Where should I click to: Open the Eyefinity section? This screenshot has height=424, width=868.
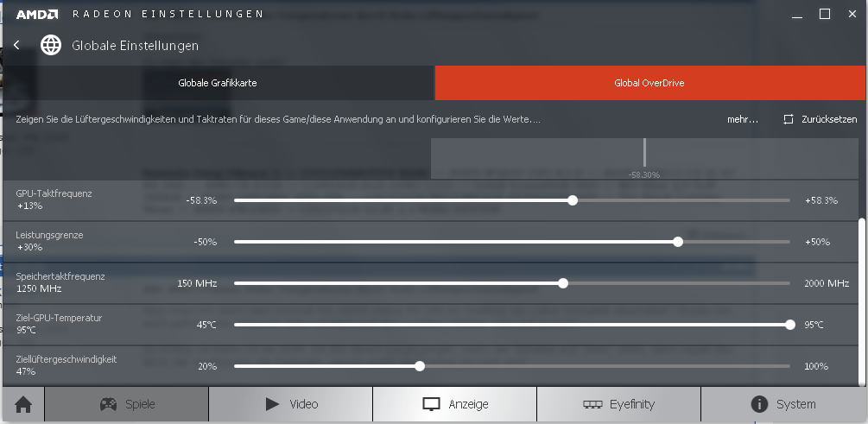click(619, 405)
